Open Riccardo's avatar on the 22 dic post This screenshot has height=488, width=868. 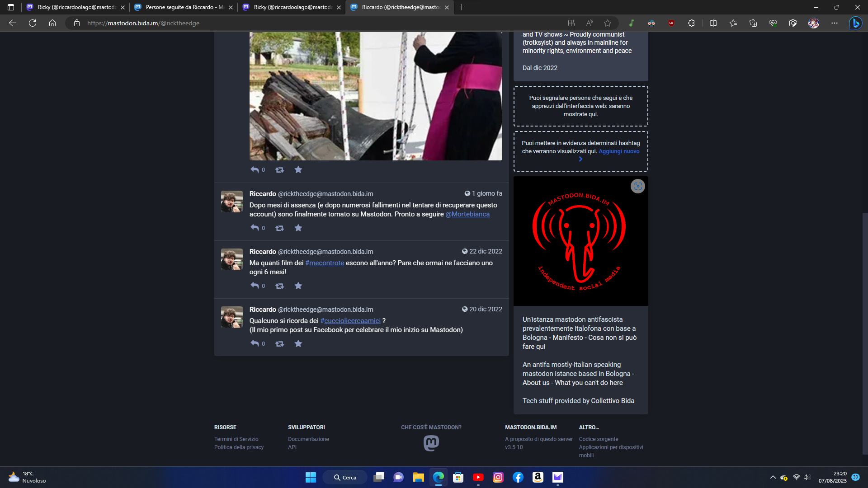pos(231,259)
